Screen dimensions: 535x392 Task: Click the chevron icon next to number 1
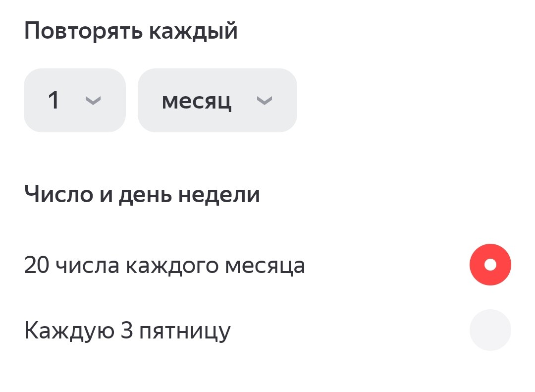[93, 101]
